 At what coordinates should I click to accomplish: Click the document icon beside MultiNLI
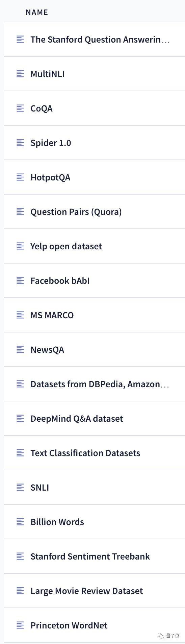(20, 74)
